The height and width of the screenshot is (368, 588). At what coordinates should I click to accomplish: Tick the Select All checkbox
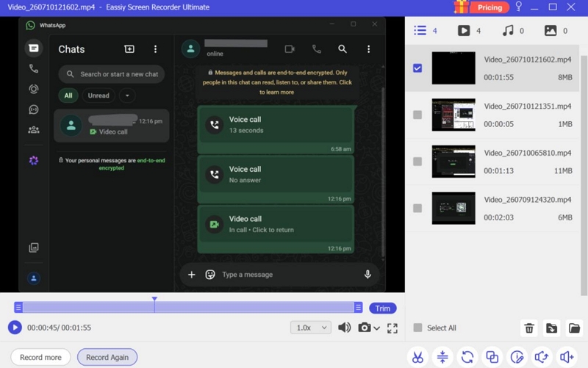coord(417,328)
